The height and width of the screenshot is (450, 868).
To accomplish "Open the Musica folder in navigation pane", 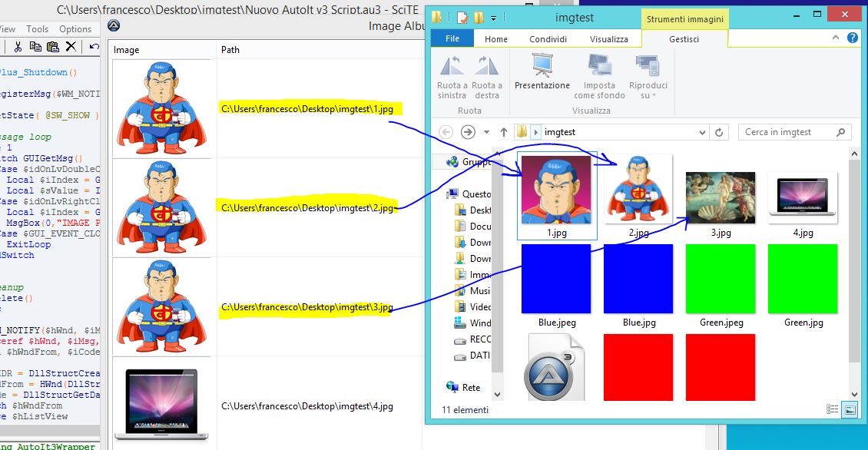I will pos(473,290).
